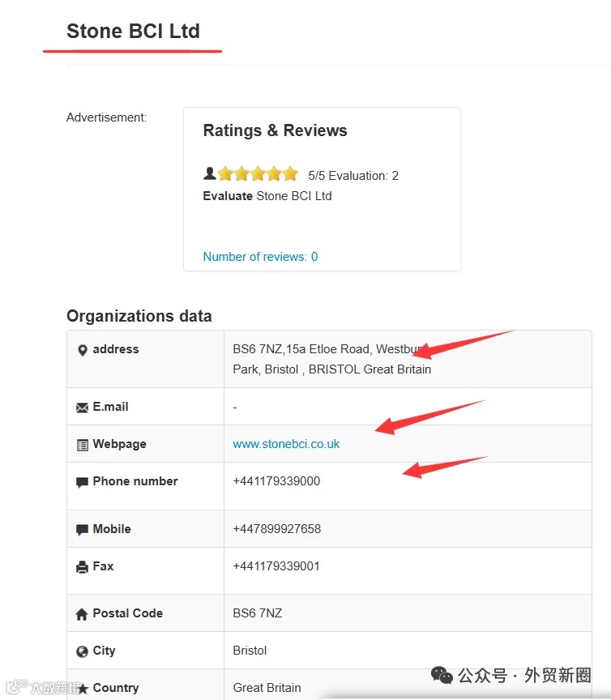The width and height of the screenshot is (611, 700).
Task: Click the Webpage row label
Action: pyautogui.click(x=120, y=444)
